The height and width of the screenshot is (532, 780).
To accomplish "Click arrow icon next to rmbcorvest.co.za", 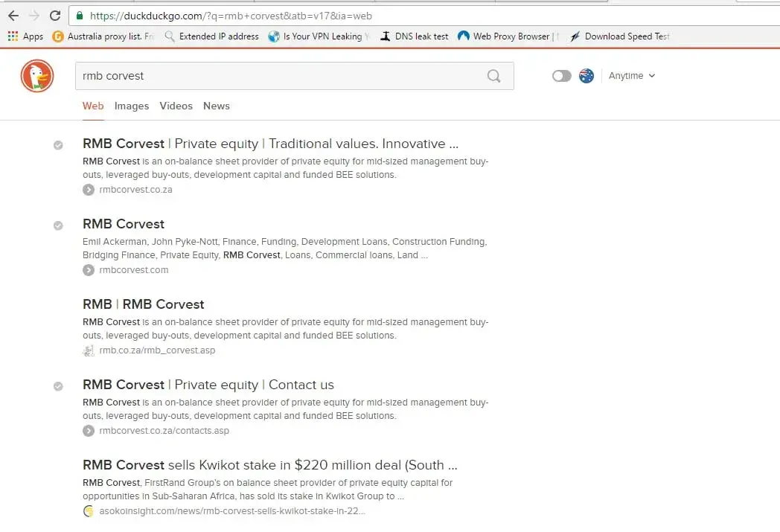I will [x=89, y=190].
